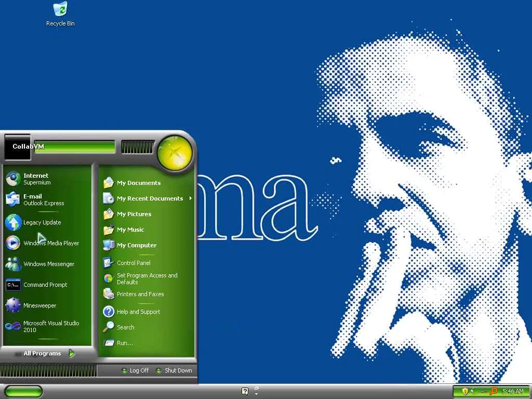Click the security shield tray icon
This screenshot has height=399, width=532.
[465, 391]
